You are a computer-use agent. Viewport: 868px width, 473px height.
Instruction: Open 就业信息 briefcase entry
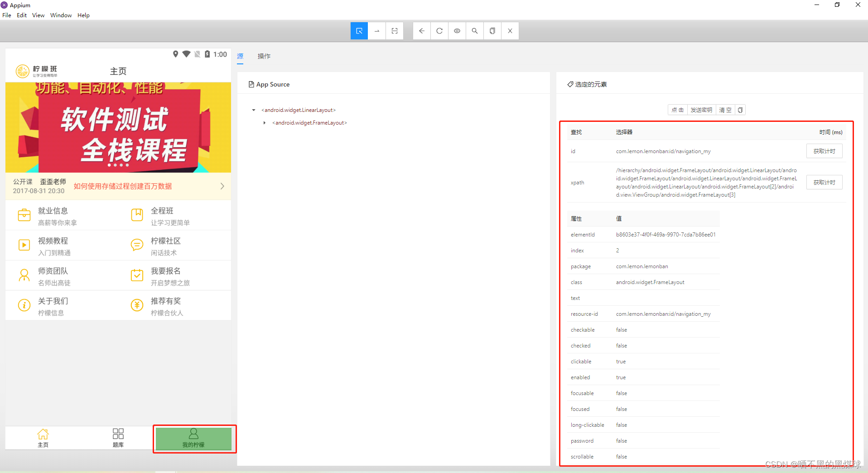pyautogui.click(x=62, y=216)
